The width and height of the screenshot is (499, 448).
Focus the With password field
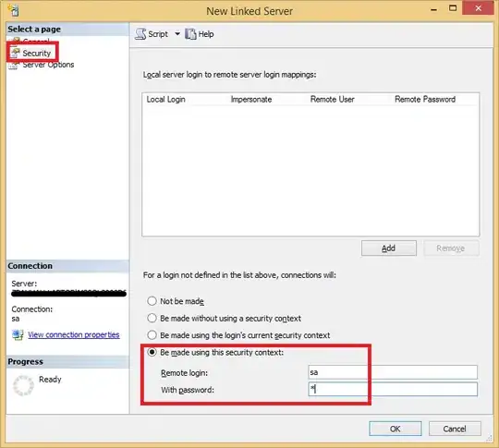pyautogui.click(x=393, y=389)
